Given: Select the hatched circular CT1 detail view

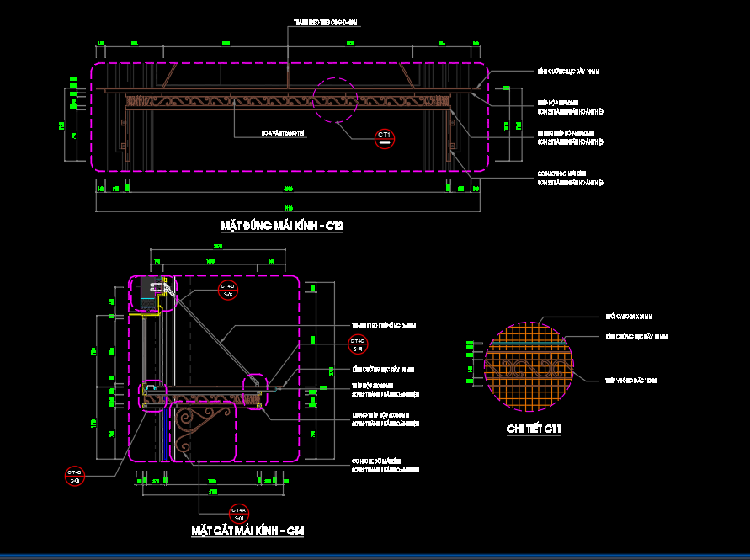Looking at the screenshot, I should point(527,365).
